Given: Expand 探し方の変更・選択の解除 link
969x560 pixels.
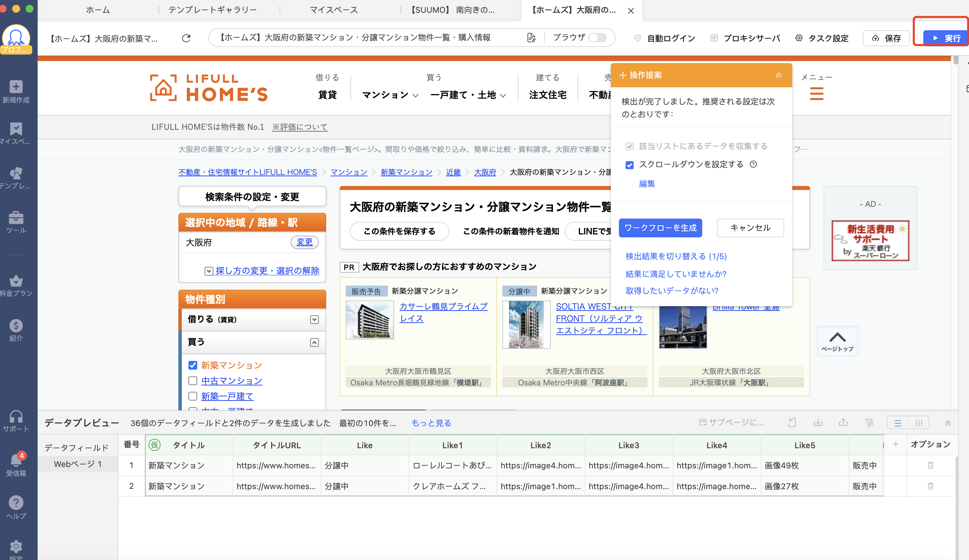Looking at the screenshot, I should point(267,271).
